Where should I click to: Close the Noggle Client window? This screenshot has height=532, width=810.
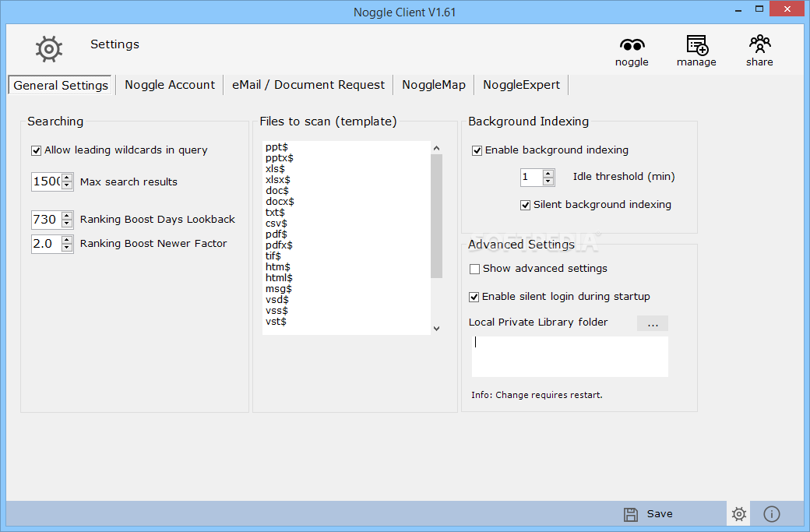pyautogui.click(x=787, y=9)
